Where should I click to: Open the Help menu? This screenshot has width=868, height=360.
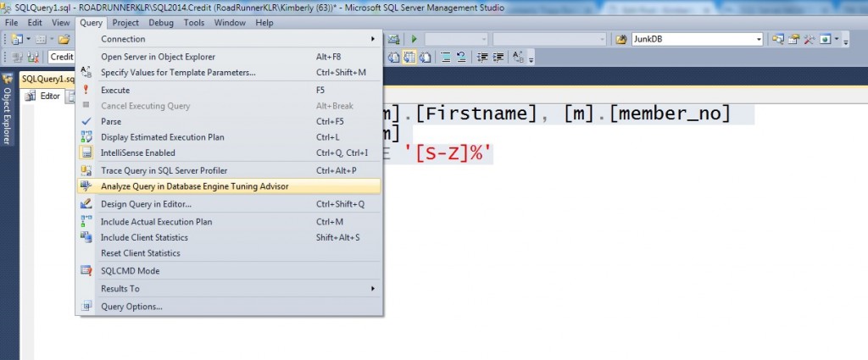point(264,23)
